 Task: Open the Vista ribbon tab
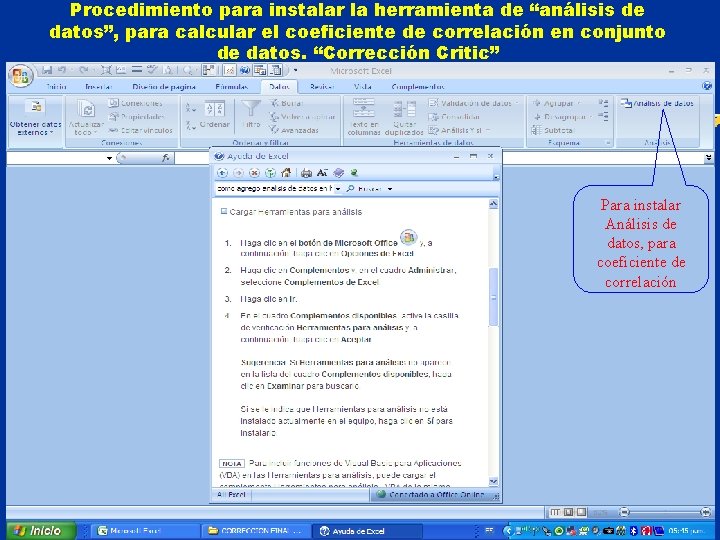tap(362, 86)
